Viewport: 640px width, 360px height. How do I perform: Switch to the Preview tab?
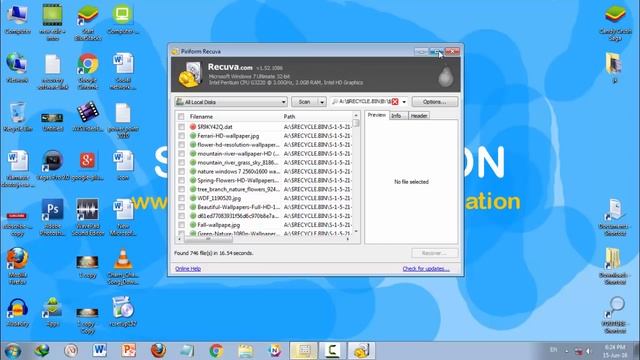click(376, 115)
